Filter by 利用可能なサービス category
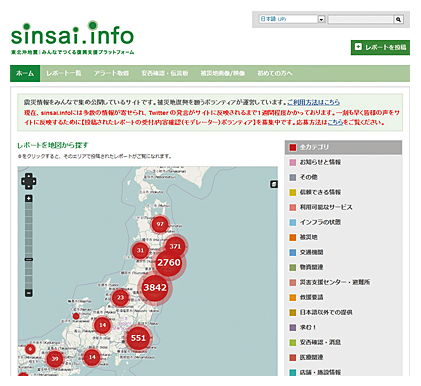The image size is (421, 386). (x=343, y=207)
